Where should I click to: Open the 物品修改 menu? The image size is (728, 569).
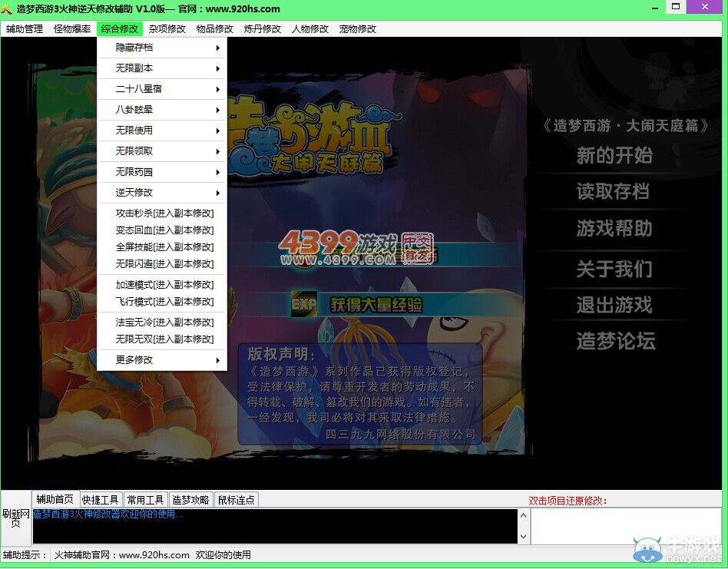coord(214,28)
